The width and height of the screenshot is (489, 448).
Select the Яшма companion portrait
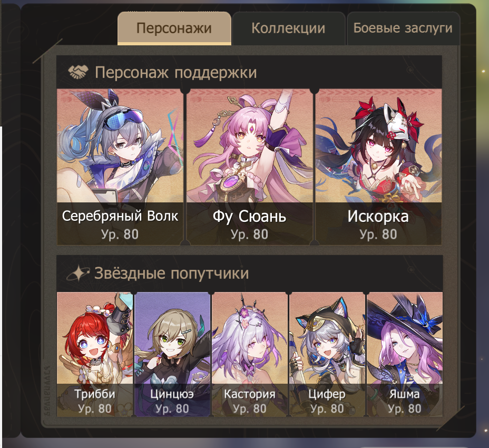405,354
